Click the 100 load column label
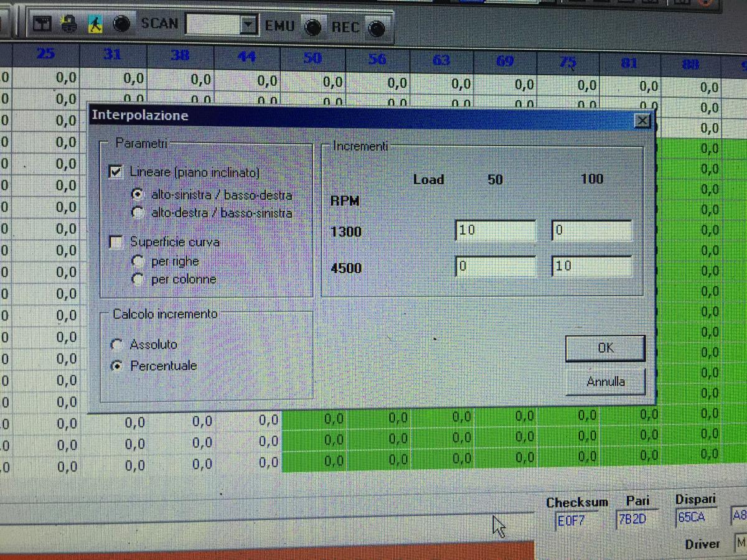Viewport: 747px width, 560px height. (x=592, y=179)
